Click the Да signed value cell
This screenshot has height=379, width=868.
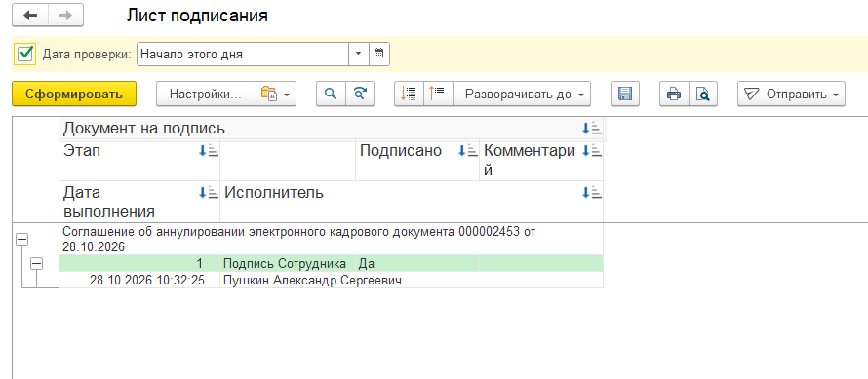(x=417, y=263)
